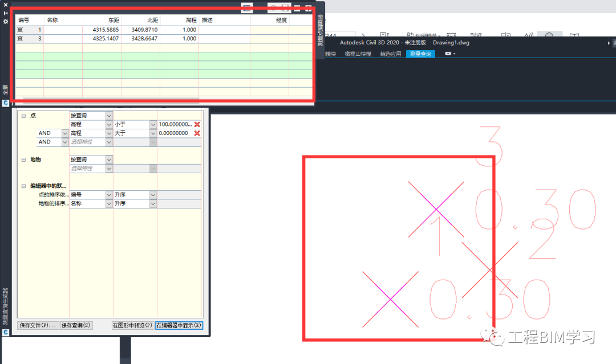Delete the 高程 小于 condition with red X
This screenshot has height=364, width=616.
197,124
